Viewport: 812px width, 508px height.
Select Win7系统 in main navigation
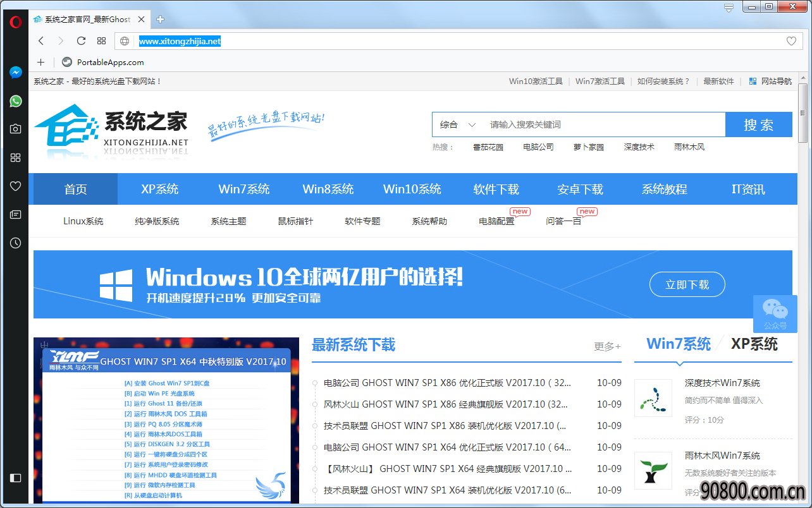[244, 189]
